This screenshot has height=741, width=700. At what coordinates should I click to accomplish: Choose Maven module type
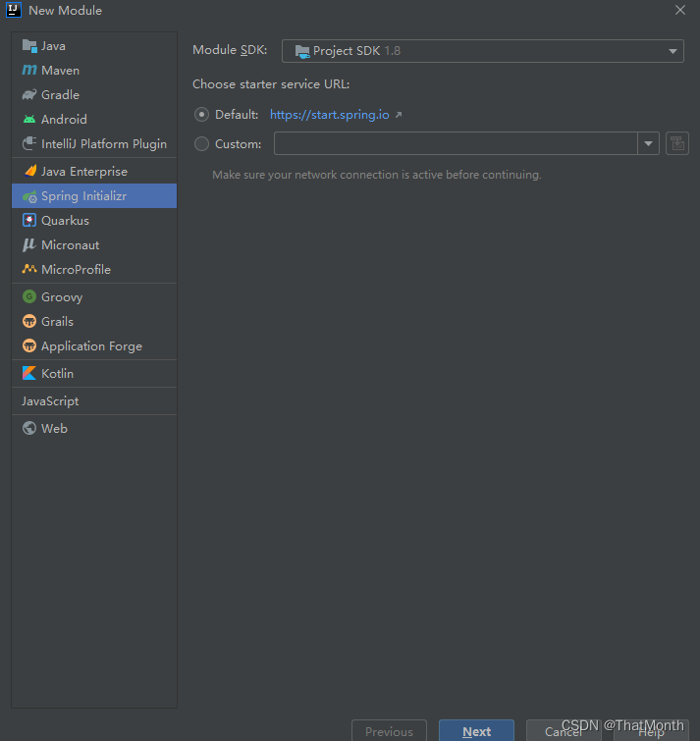click(94, 71)
